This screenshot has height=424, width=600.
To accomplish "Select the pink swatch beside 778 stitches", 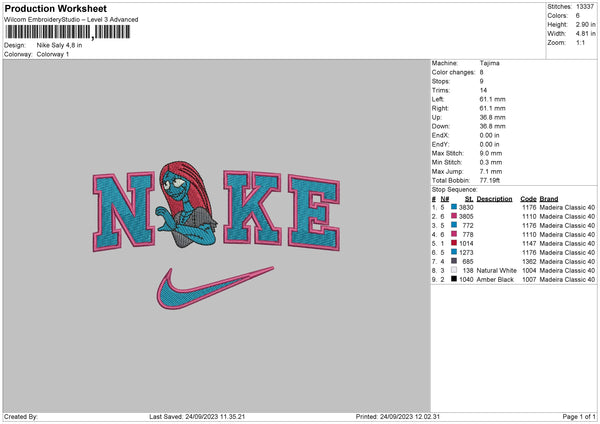I will pyautogui.click(x=454, y=234).
